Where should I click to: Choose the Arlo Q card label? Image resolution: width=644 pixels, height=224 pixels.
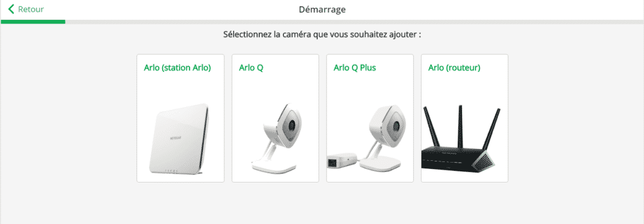[x=251, y=68]
